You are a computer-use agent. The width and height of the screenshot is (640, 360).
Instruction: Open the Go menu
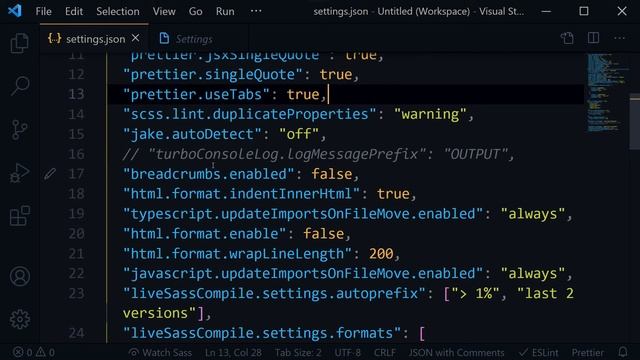click(196, 11)
